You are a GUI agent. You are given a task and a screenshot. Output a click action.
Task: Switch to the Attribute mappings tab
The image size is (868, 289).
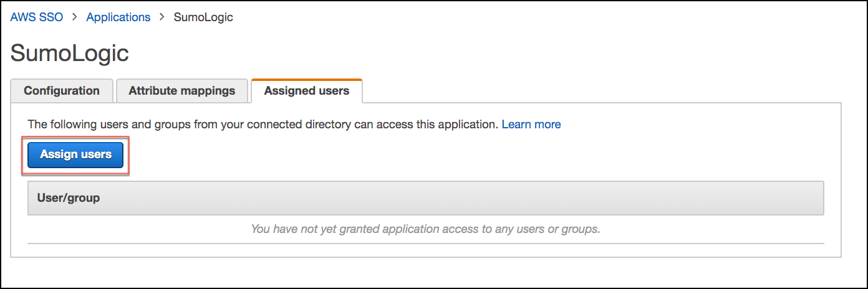182,91
